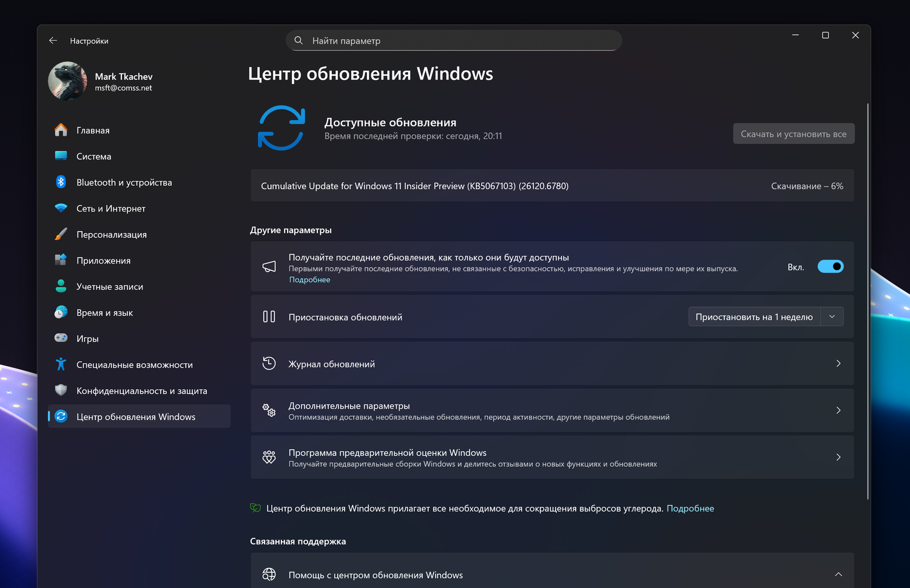Open Сеть и Интернет settings
The width and height of the screenshot is (910, 588).
click(x=110, y=209)
